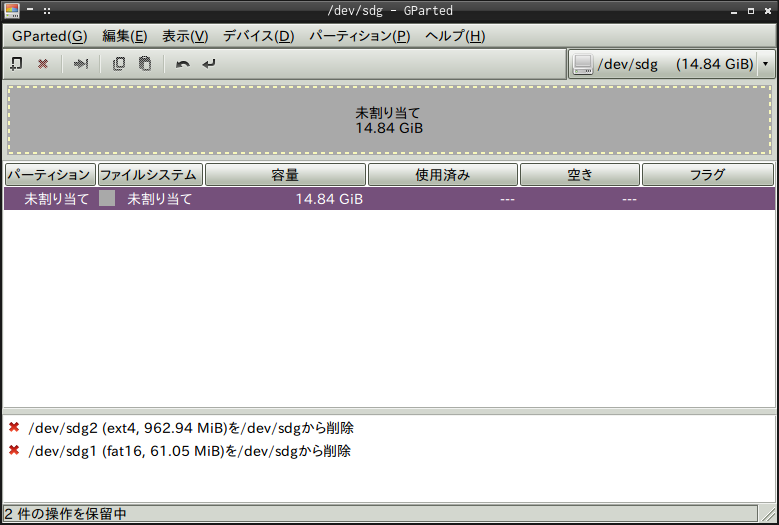Click the window resize grip corner
The height and width of the screenshot is (525, 779).
click(x=768, y=514)
